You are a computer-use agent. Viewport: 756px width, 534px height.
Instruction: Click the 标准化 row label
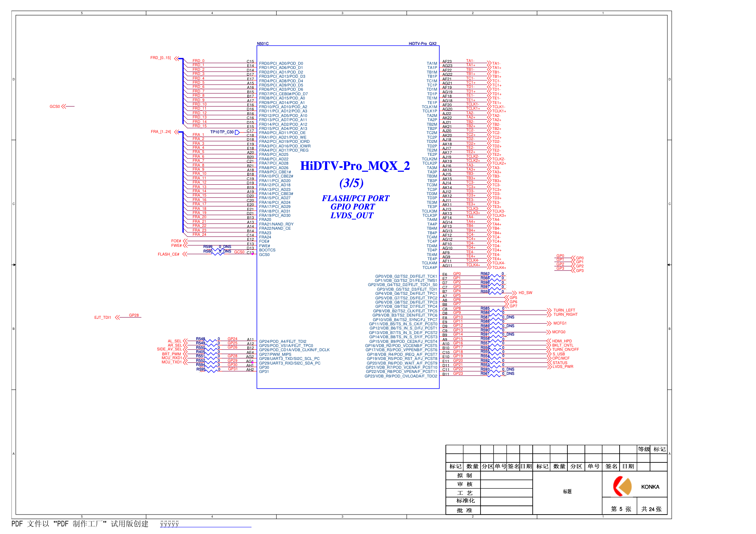coord(466,501)
